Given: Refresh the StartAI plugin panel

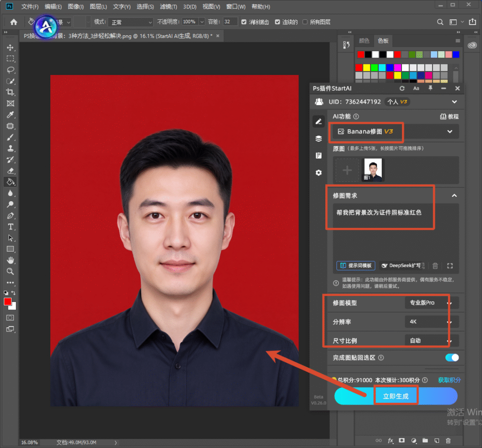Looking at the screenshot, I should coord(402,88).
